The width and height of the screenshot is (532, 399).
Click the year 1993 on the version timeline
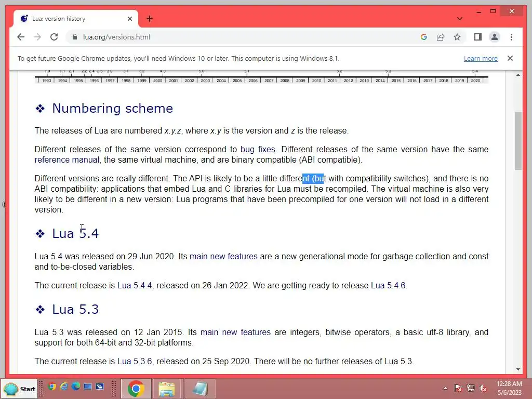tap(47, 81)
